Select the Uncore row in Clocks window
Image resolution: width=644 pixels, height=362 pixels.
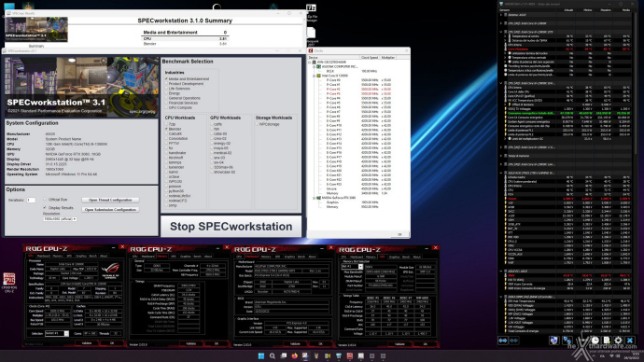358,188
